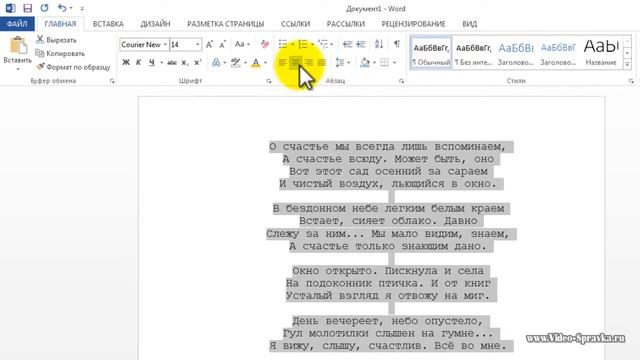This screenshot has width=640, height=360.
Task: Click the Borders grid icon
Action: 384,62
